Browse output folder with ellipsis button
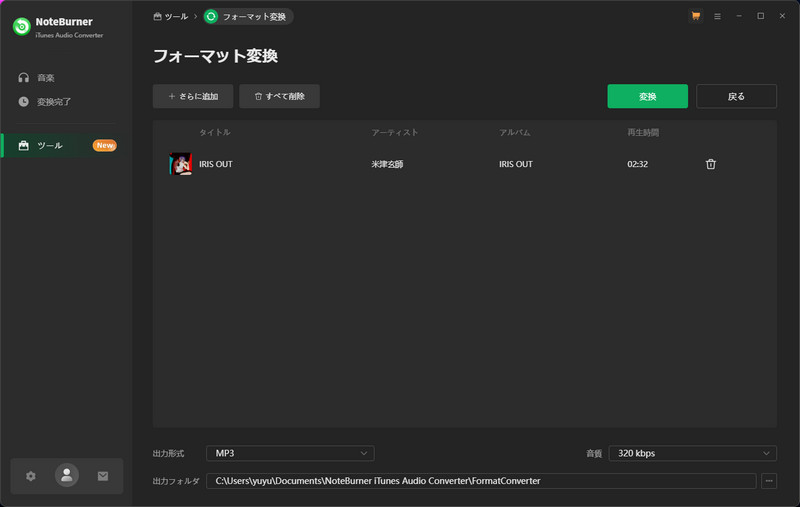The image size is (800, 507). tap(769, 480)
